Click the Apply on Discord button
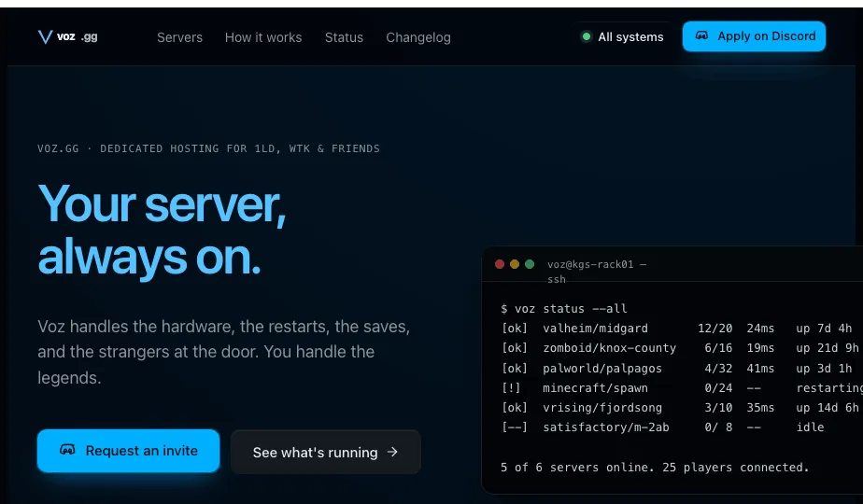This screenshot has width=863, height=504. tap(754, 36)
